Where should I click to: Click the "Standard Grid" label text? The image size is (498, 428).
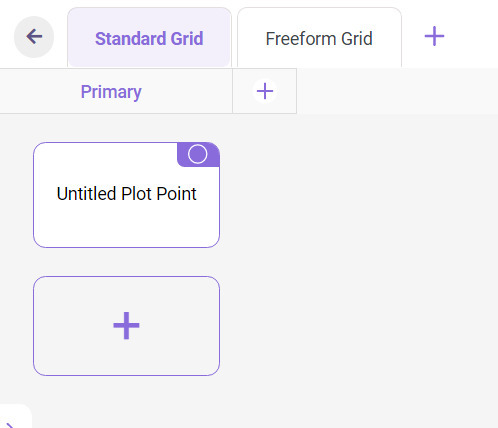pyautogui.click(x=149, y=38)
